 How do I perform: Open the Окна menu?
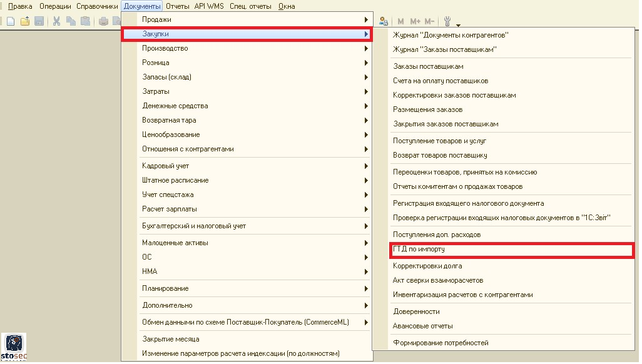[x=287, y=6]
